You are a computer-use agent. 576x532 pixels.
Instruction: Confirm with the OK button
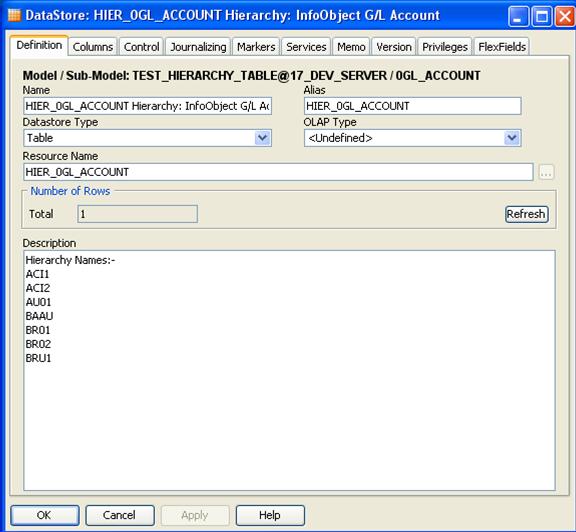44,515
